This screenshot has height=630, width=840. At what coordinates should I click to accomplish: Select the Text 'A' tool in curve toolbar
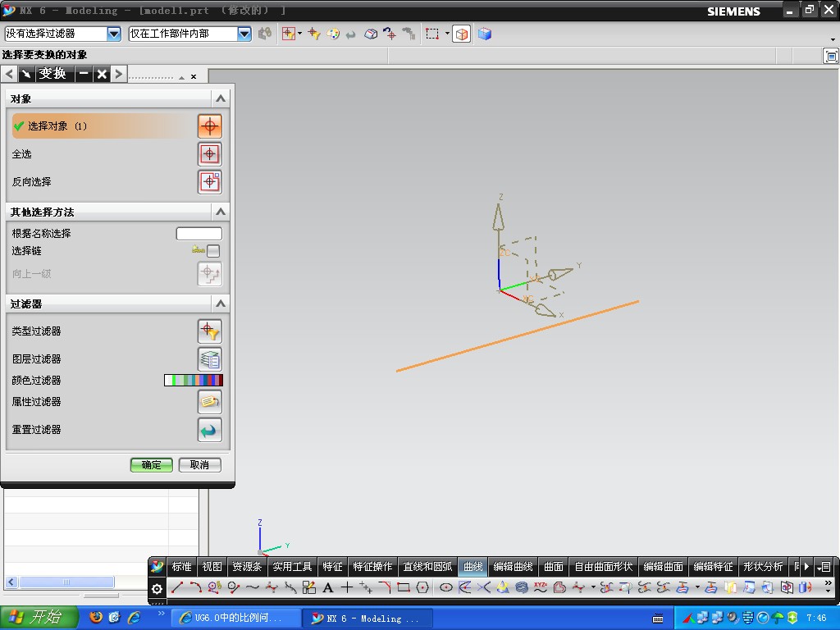[x=328, y=587]
